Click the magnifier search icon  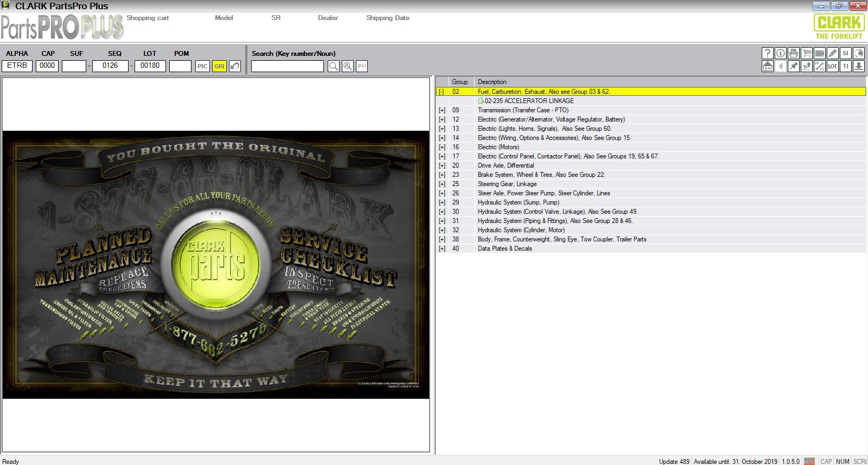[334, 66]
